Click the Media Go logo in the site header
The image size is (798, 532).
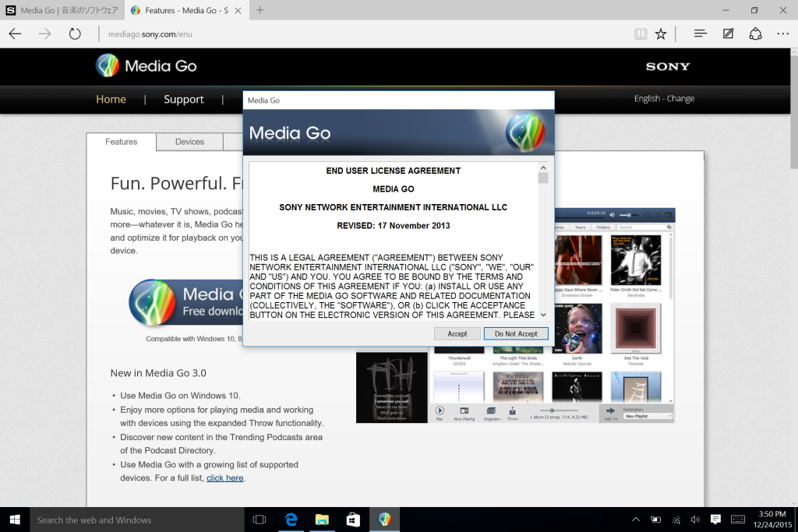[146, 65]
